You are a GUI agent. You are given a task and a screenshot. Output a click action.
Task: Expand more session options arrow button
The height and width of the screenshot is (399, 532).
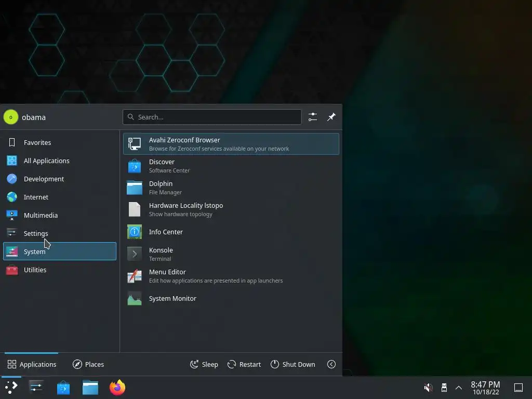point(331,364)
